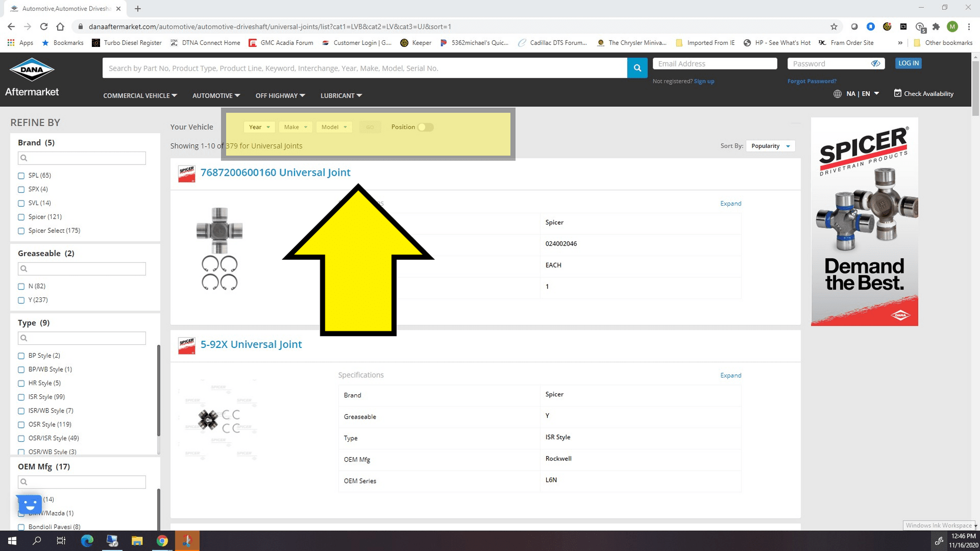The image size is (980, 551).
Task: Open 7687200600160 Universal Joint link
Action: 275,172
